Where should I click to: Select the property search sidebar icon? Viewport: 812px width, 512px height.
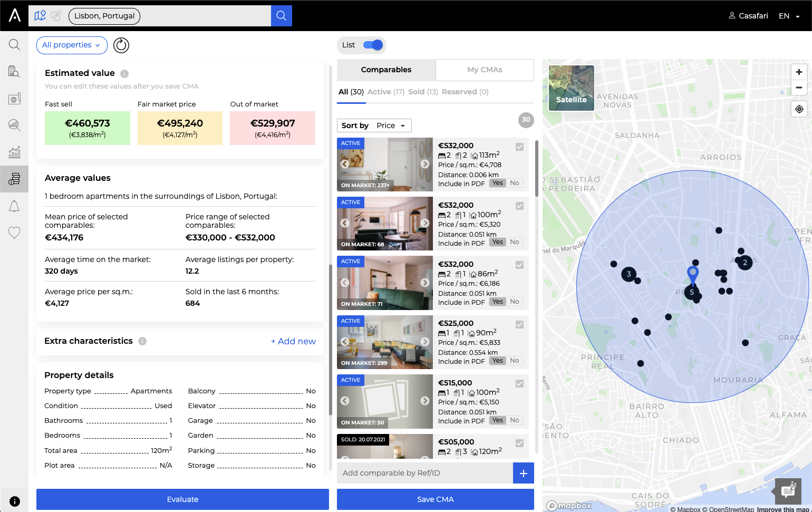[14, 71]
